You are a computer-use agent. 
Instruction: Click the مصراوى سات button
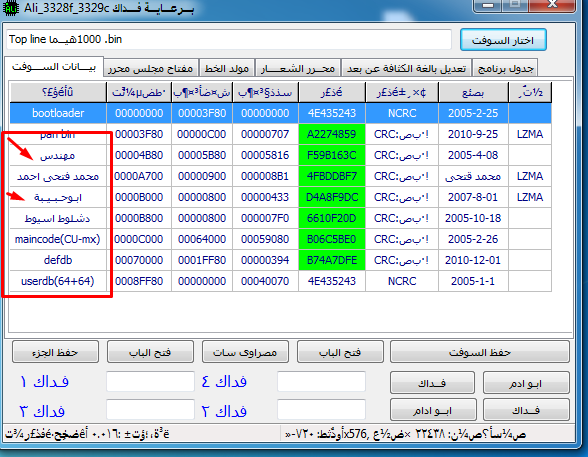tap(245, 352)
